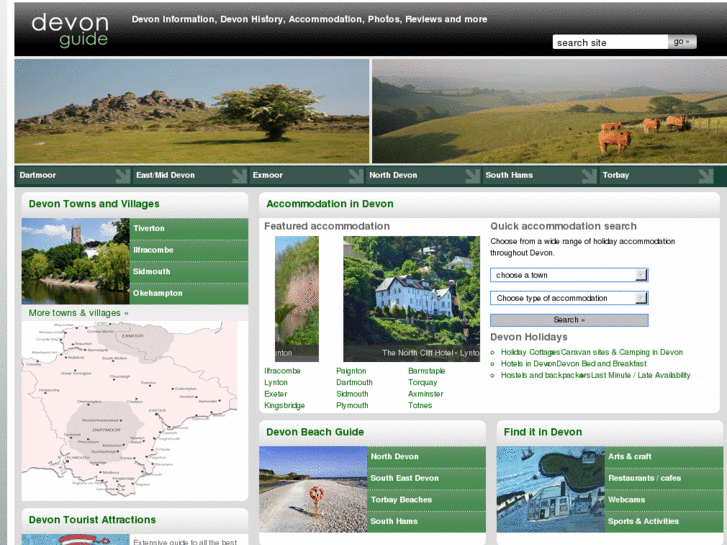The width and height of the screenshot is (727, 545).
Task: Open Totnes accommodation link
Action: tap(420, 405)
